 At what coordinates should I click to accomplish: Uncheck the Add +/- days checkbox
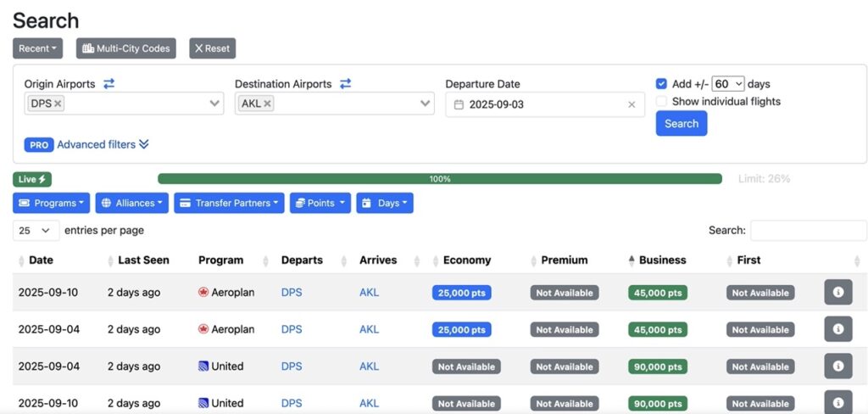point(661,84)
